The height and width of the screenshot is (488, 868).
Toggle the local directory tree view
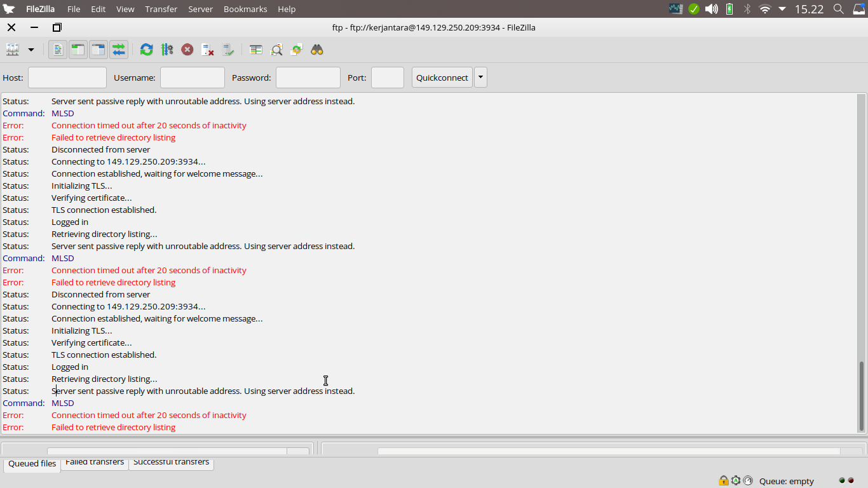click(78, 50)
